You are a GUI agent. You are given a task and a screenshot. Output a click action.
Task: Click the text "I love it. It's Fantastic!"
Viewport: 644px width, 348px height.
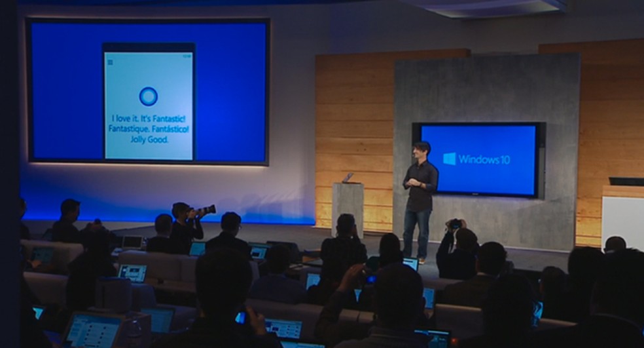pos(149,119)
